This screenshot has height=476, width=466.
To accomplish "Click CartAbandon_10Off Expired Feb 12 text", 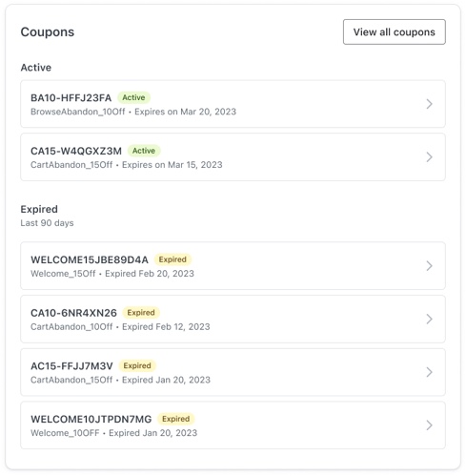I will 120,327.
